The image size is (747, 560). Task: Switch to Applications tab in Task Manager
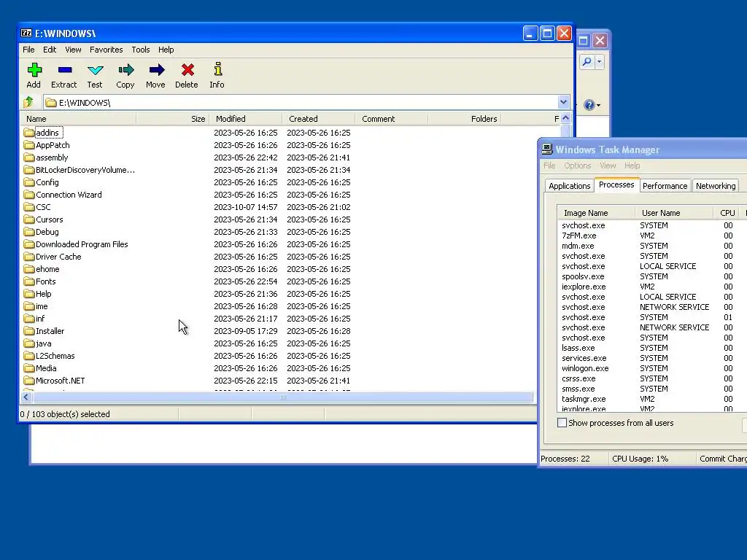(x=569, y=186)
